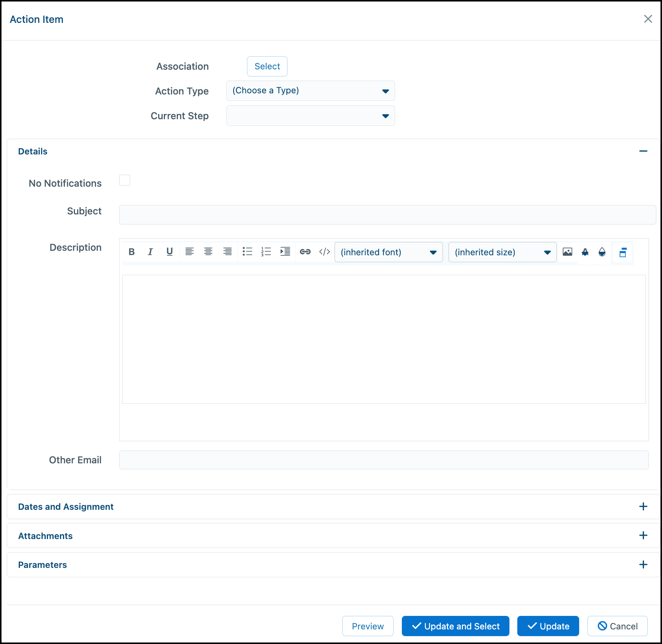The height and width of the screenshot is (644, 662).
Task: View HTML source with code icon
Action: (324, 252)
